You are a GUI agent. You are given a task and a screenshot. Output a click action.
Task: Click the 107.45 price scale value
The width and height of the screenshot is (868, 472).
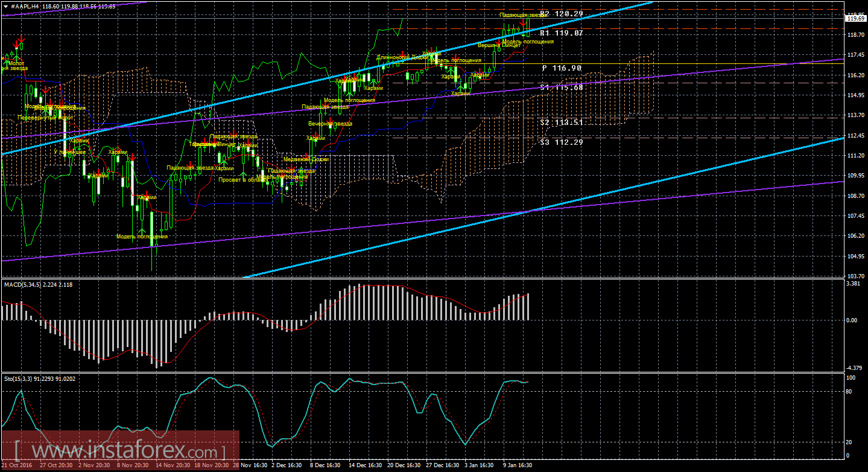pos(855,216)
